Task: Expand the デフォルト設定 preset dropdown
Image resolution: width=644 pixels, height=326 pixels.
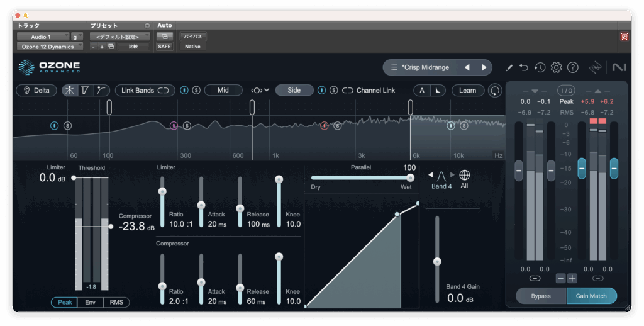Action: 119,37
